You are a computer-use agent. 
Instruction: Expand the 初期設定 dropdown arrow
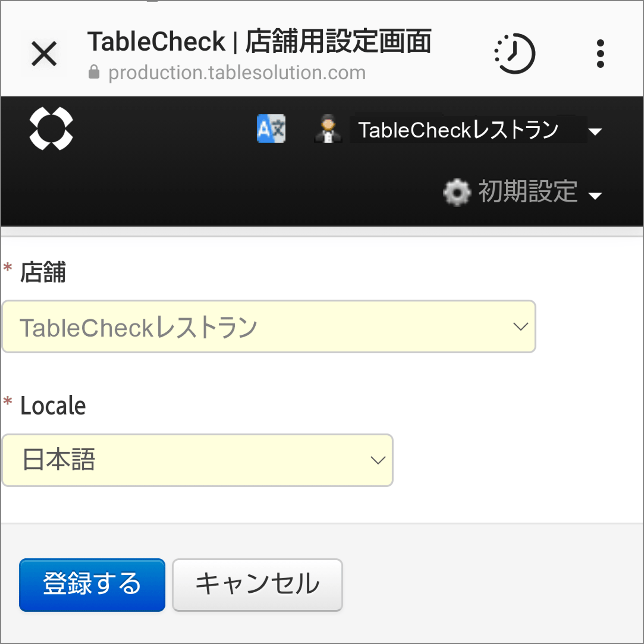coord(595,195)
